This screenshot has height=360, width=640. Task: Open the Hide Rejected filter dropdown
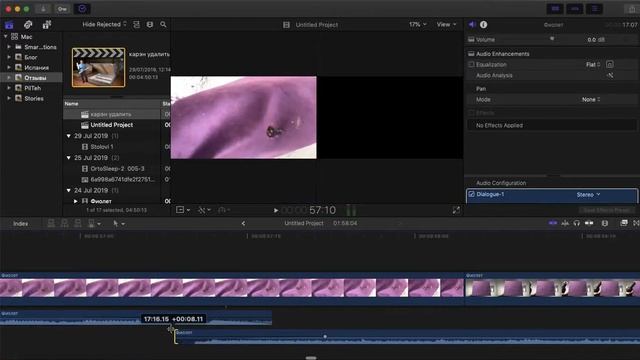[104, 24]
